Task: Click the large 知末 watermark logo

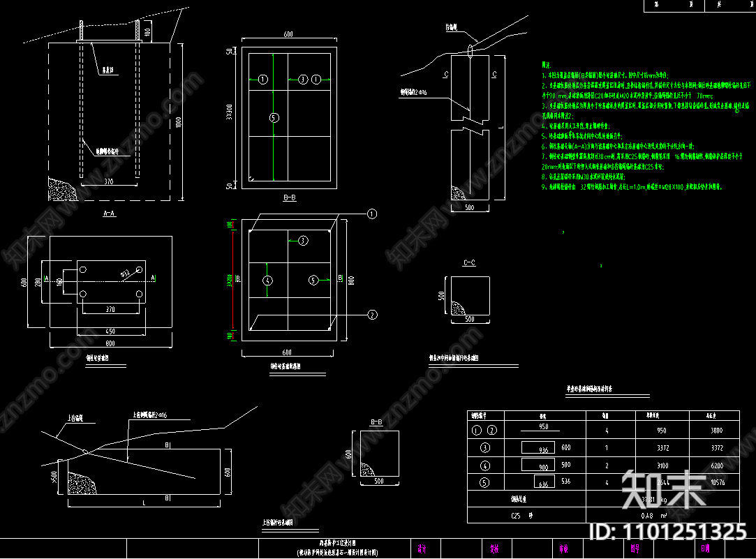Action: [x=654, y=489]
